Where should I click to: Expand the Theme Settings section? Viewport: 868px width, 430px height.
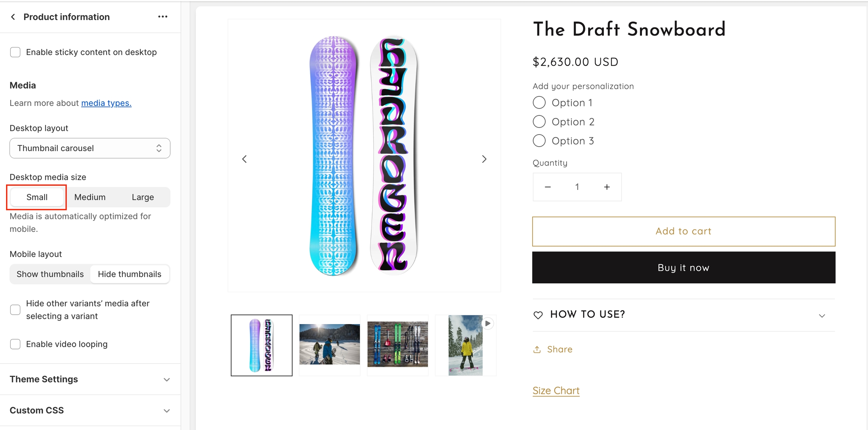pyautogui.click(x=90, y=379)
